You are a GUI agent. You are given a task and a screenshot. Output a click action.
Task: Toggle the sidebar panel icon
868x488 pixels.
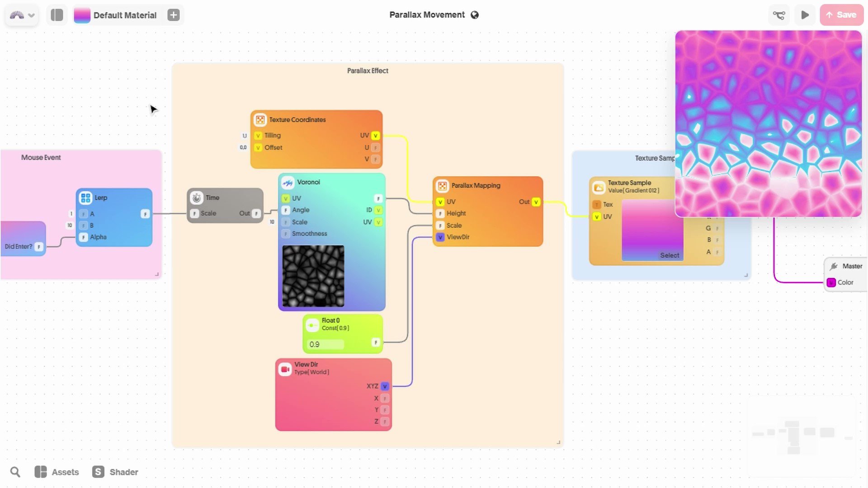tap(57, 15)
